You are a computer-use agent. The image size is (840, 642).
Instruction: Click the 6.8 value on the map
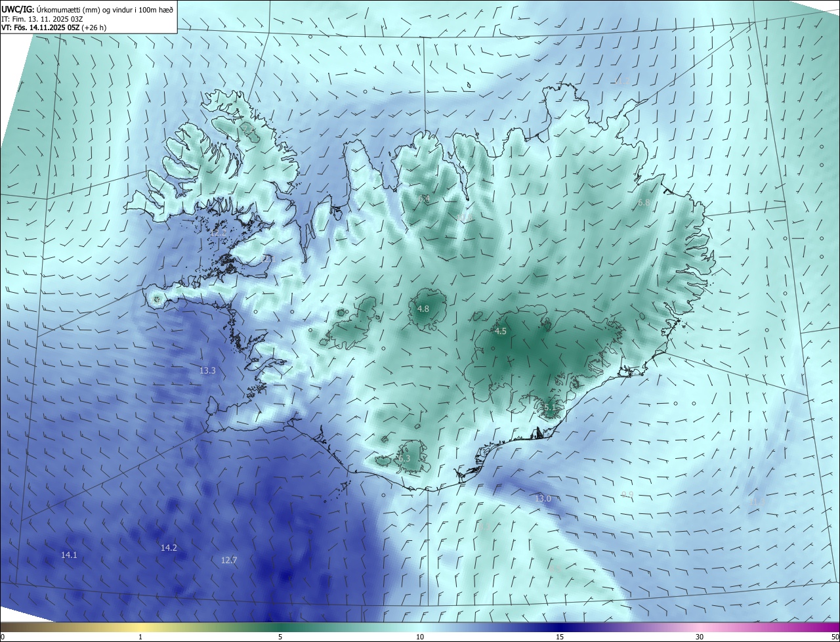tap(644, 203)
